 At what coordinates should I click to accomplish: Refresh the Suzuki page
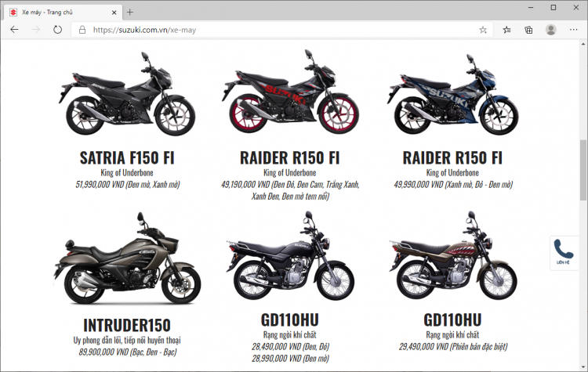coord(57,30)
